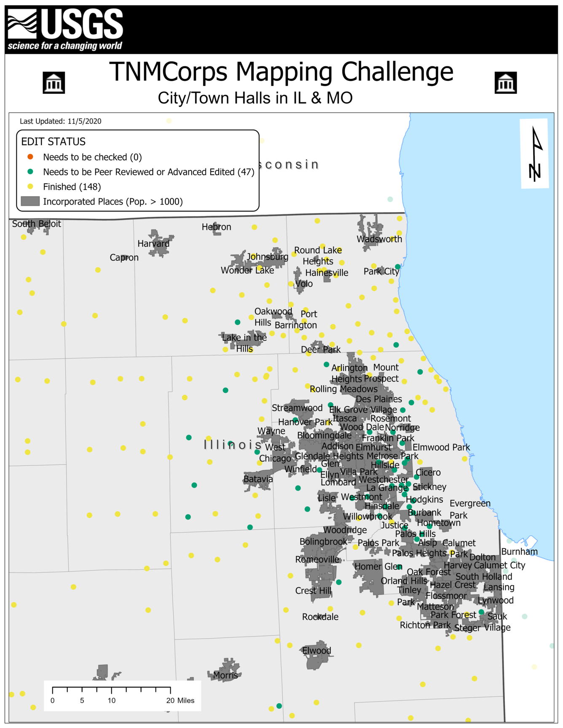Viewport: 563px width, 728px height.
Task: Click the green Peer Reviewed legend dot
Action: [x=30, y=172]
